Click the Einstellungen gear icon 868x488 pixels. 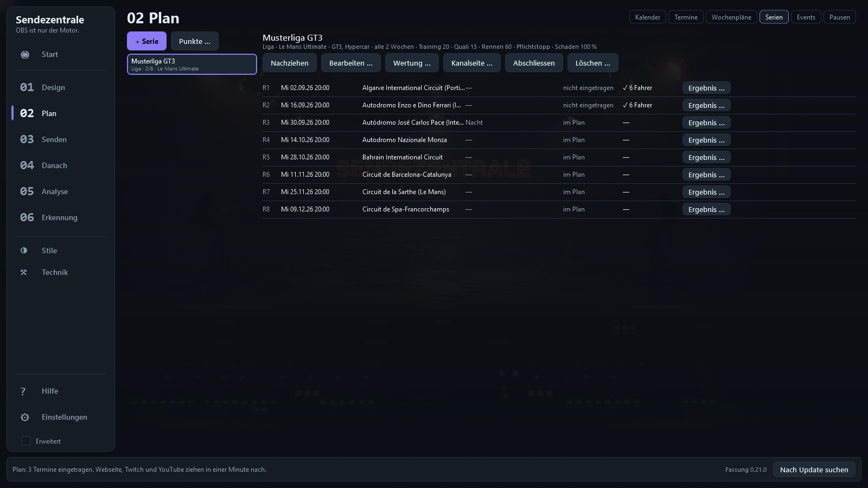(x=25, y=417)
